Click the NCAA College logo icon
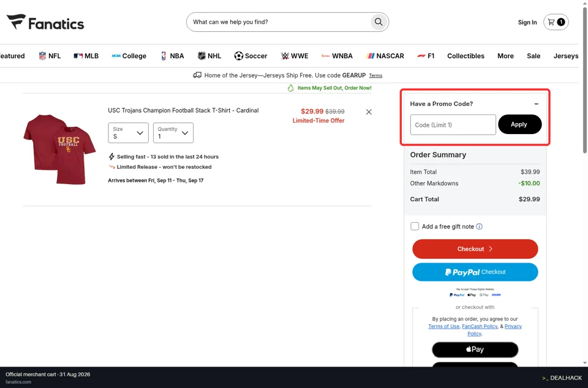The height and width of the screenshot is (388, 588). point(116,56)
